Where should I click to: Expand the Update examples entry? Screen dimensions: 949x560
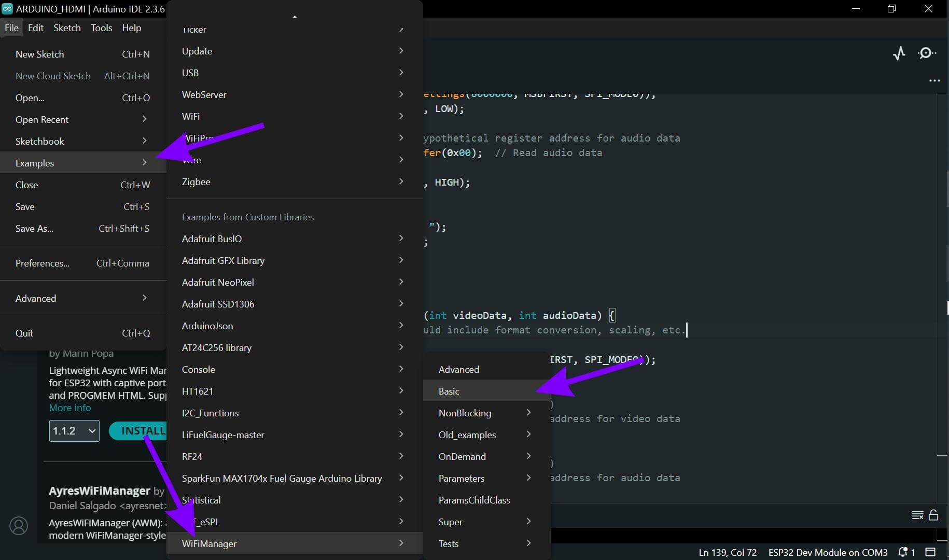click(x=295, y=51)
